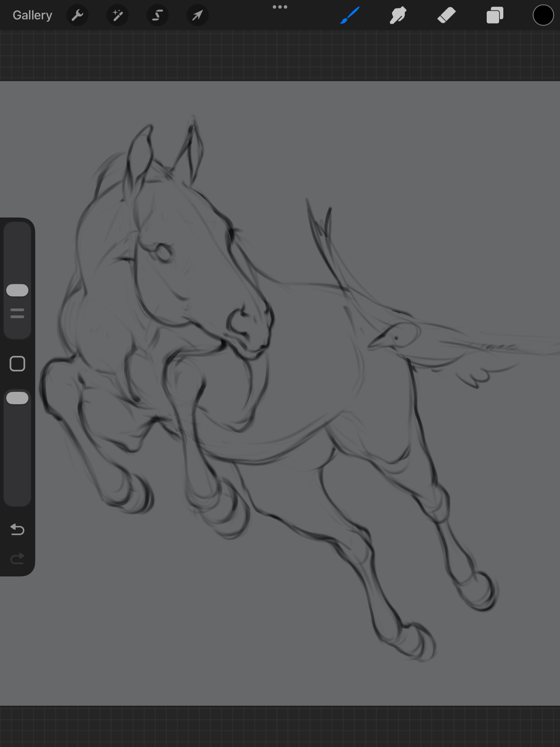Expand the three-dot menu at top center
Screen dimensions: 560x747
(x=280, y=7)
